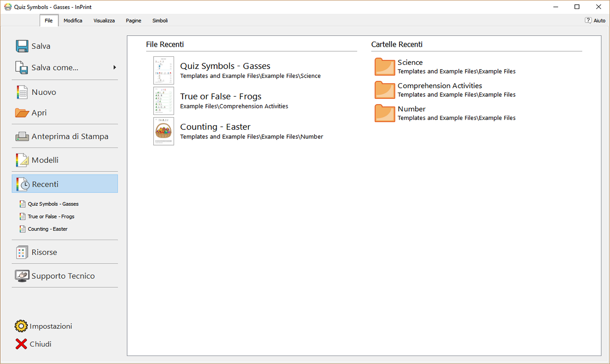Select the Recenti sidebar entry
Image resolution: width=610 pixels, height=364 pixels.
coord(65,184)
